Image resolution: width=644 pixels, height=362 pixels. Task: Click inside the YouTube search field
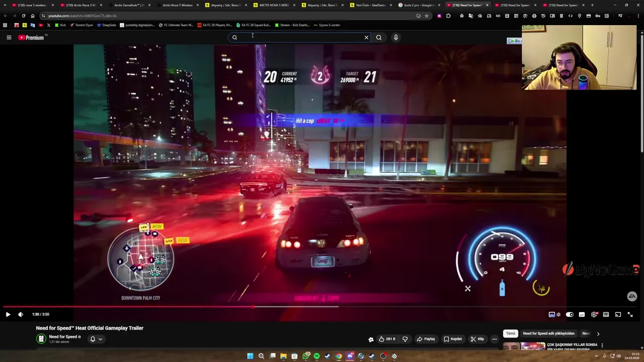(299, 37)
